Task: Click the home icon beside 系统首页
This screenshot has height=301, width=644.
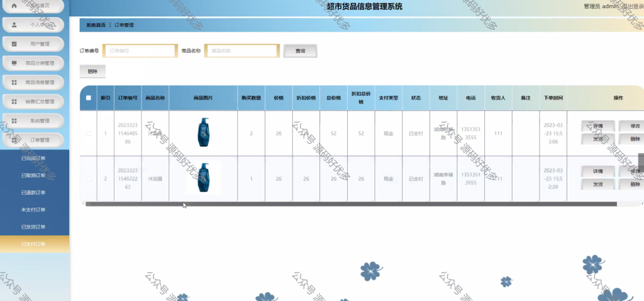Action: tap(14, 6)
